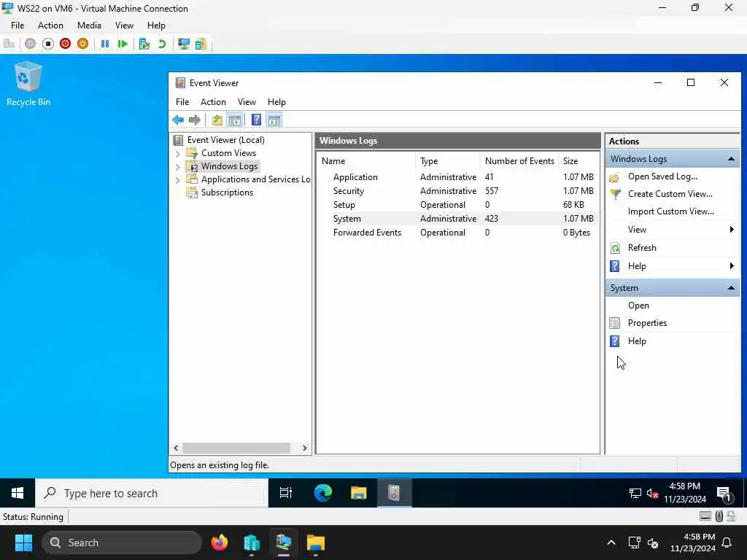Select Subscriptions in the tree
The width and height of the screenshot is (747, 560).
pos(227,192)
